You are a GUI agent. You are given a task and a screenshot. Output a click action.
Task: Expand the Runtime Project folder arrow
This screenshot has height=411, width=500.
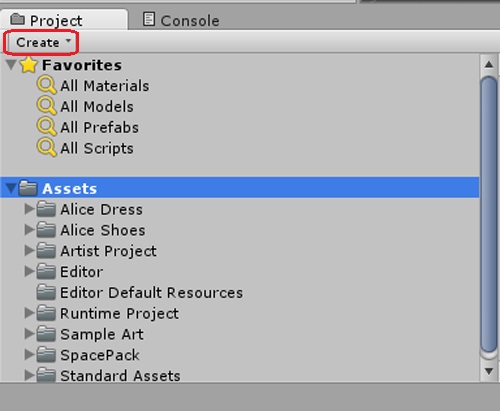pos(29,313)
